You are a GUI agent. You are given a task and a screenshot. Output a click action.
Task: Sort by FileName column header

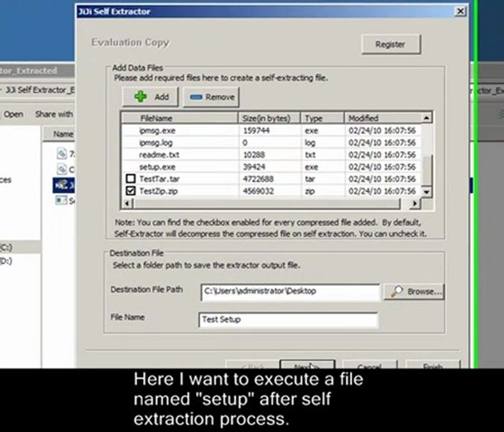(x=179, y=118)
